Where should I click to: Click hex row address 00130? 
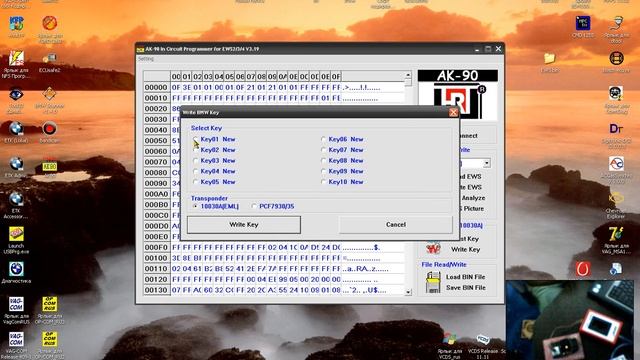[156, 290]
